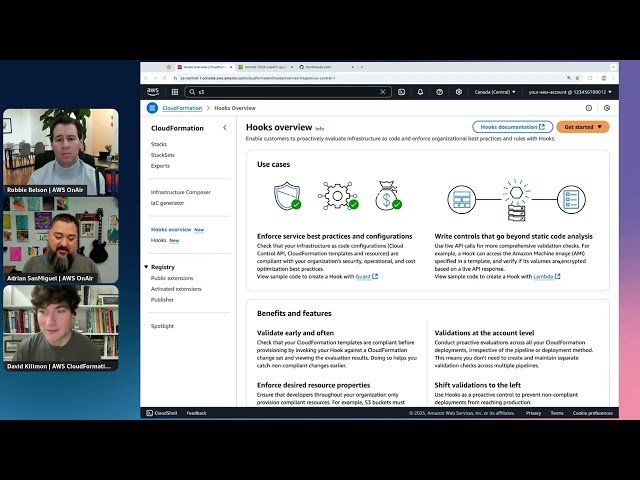Open Cookie preferences in the footer
Image resolution: width=640 pixels, height=480 pixels.
coord(593,413)
